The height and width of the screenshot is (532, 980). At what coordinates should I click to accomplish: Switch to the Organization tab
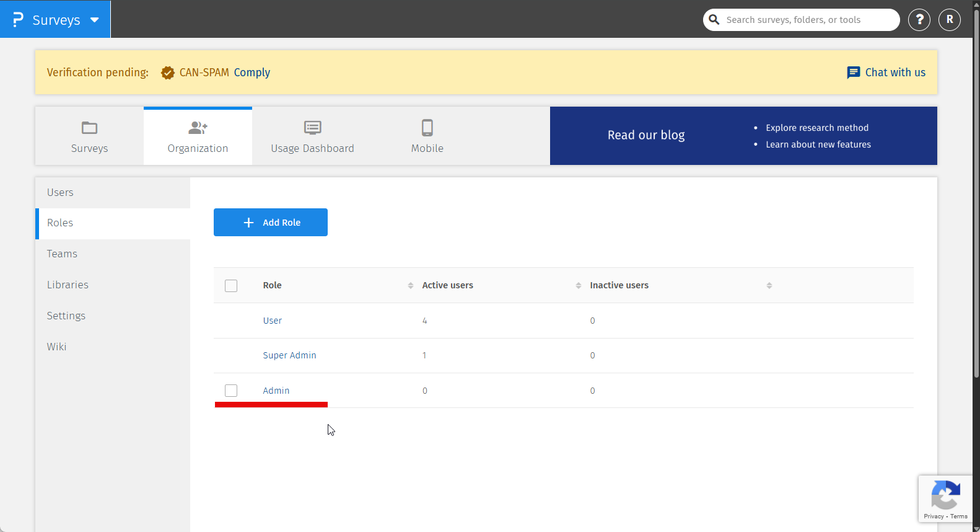click(x=198, y=136)
